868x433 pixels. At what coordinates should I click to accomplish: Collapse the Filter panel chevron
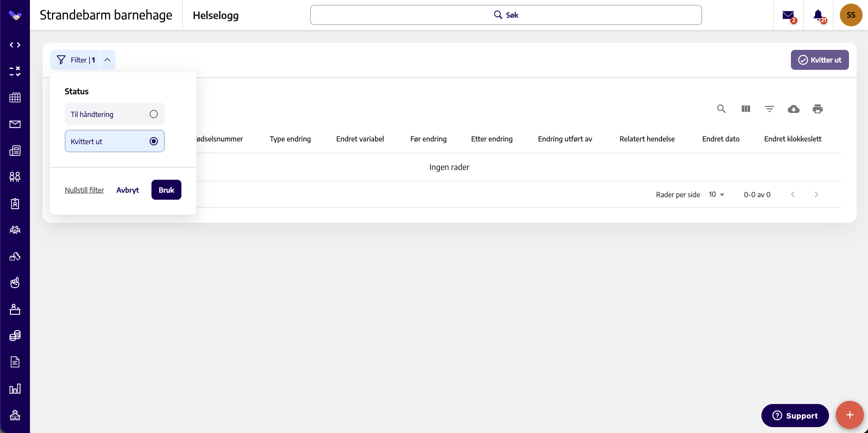coord(107,60)
